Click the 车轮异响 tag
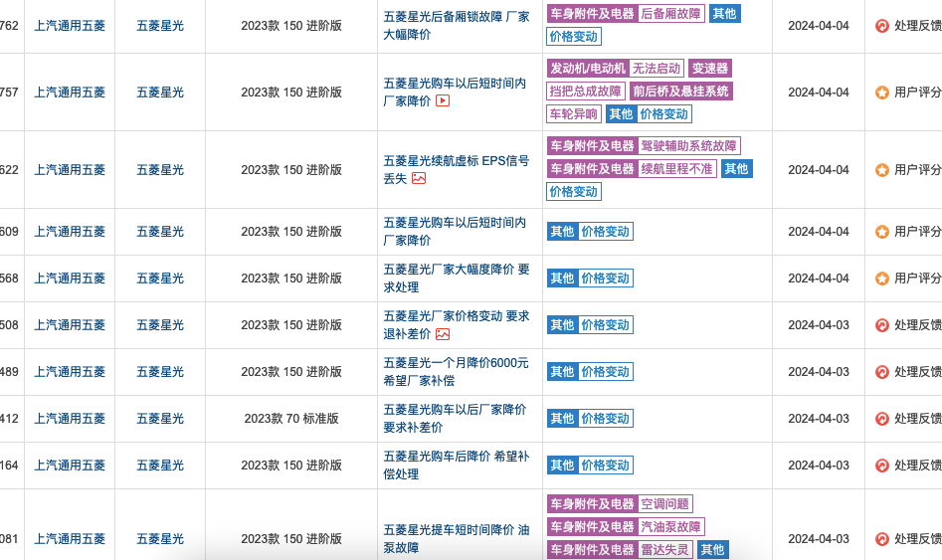This screenshot has height=560, width=942. [574, 114]
